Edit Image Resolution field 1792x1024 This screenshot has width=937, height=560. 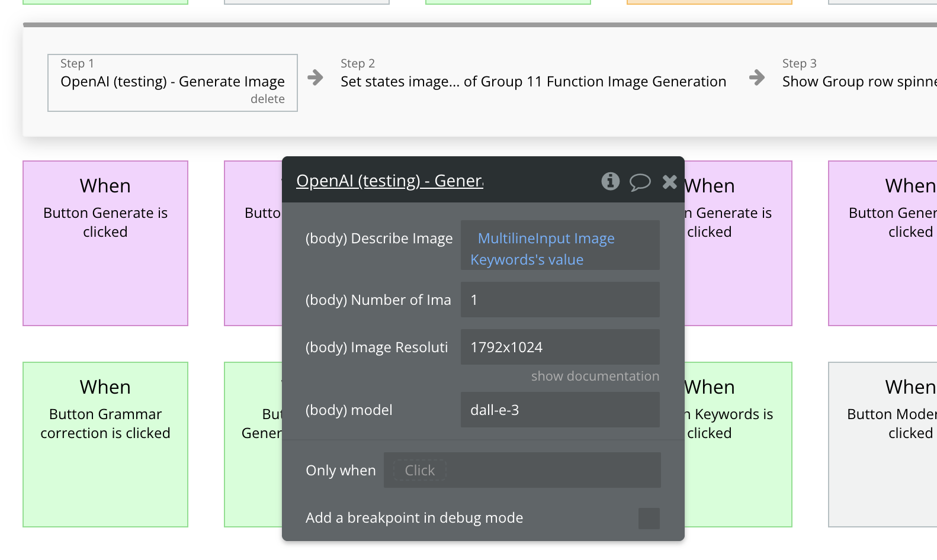(560, 347)
